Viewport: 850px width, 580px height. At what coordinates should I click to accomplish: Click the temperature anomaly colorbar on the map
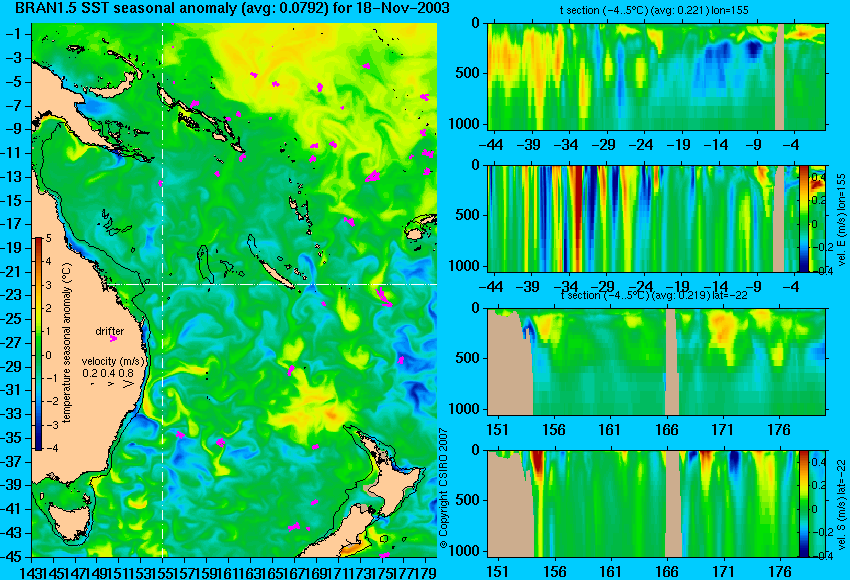38,343
